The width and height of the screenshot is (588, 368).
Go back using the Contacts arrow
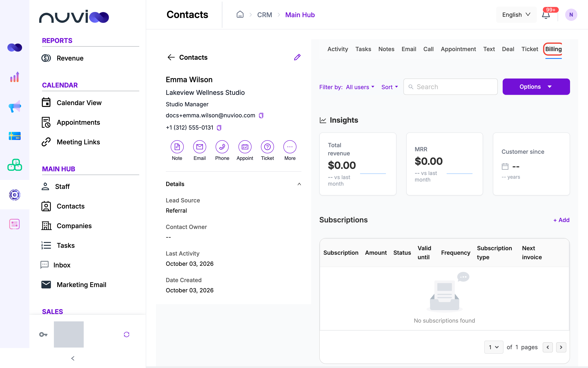click(x=171, y=57)
